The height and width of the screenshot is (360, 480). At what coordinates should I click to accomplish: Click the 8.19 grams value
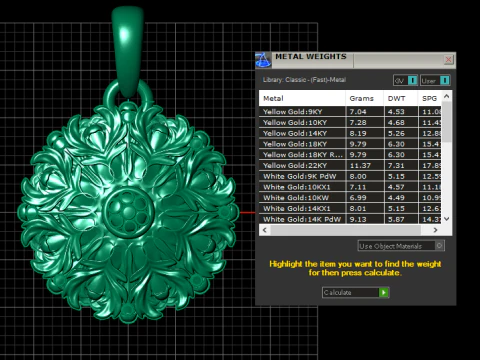coord(358,133)
